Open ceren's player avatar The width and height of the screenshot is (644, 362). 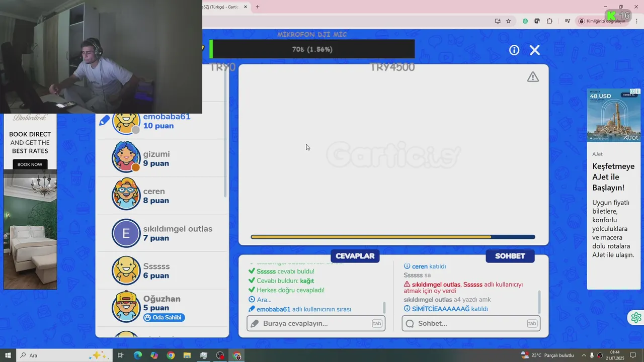click(x=126, y=195)
